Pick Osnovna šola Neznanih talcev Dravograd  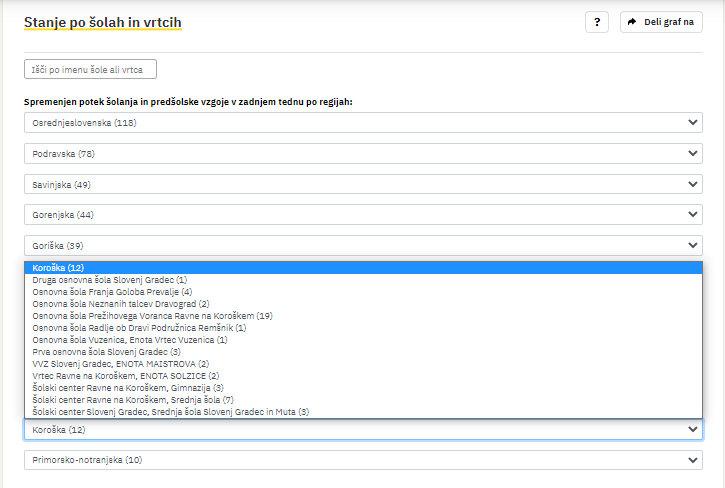pyautogui.click(x=121, y=304)
